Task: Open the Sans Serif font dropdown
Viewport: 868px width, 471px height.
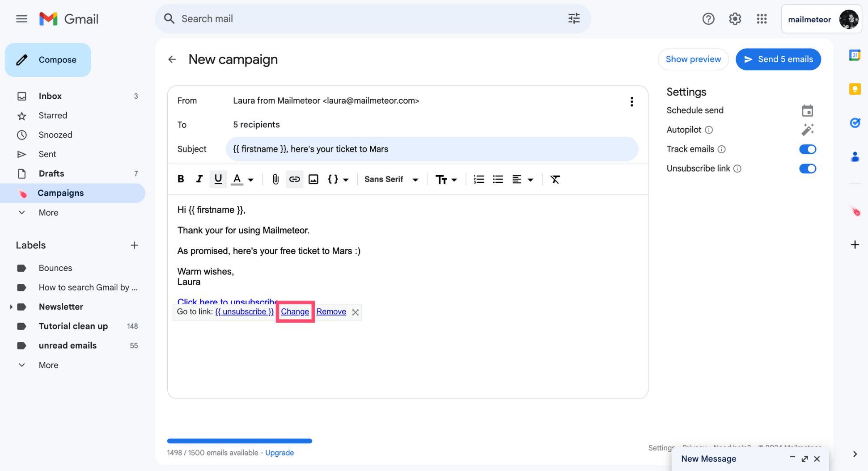Action: (x=391, y=179)
